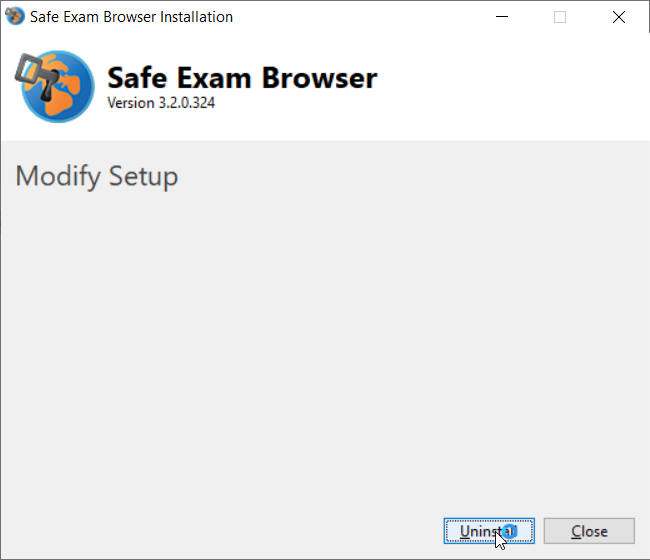The image size is (650, 560).
Task: Click the Uninstall button
Action: [489, 531]
